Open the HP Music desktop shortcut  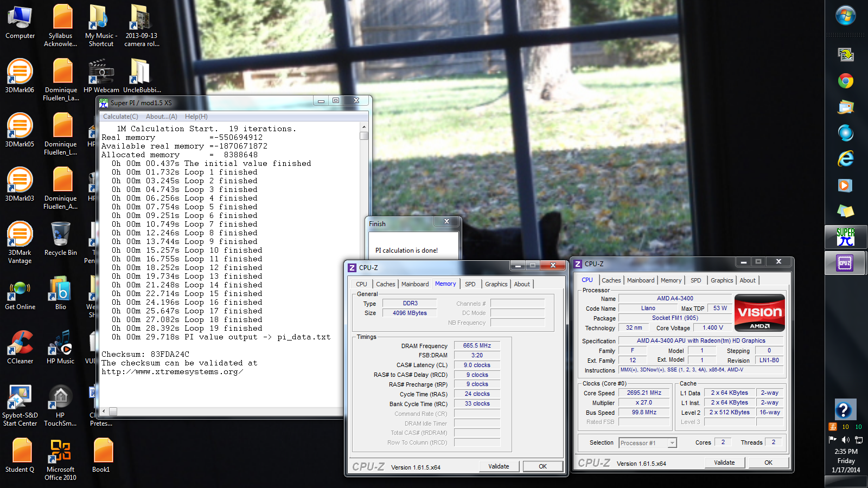(x=61, y=347)
